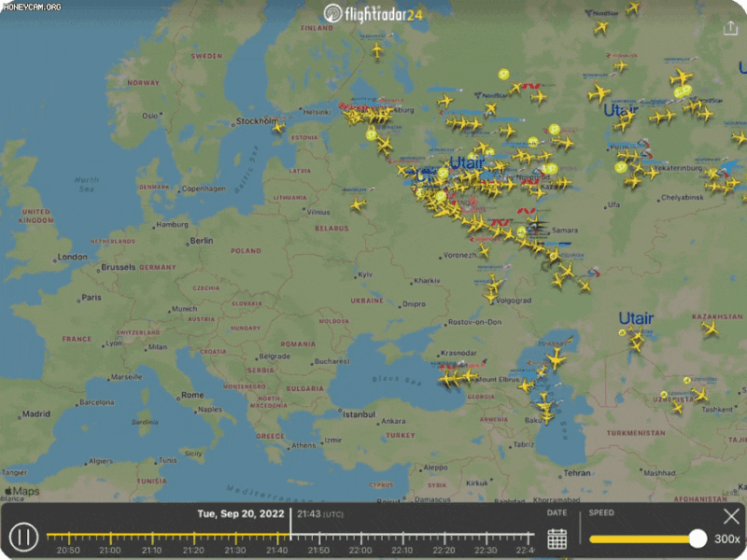Viewport: 747px width, 560px height.
Task: Tap the share export icon
Action: click(x=730, y=28)
